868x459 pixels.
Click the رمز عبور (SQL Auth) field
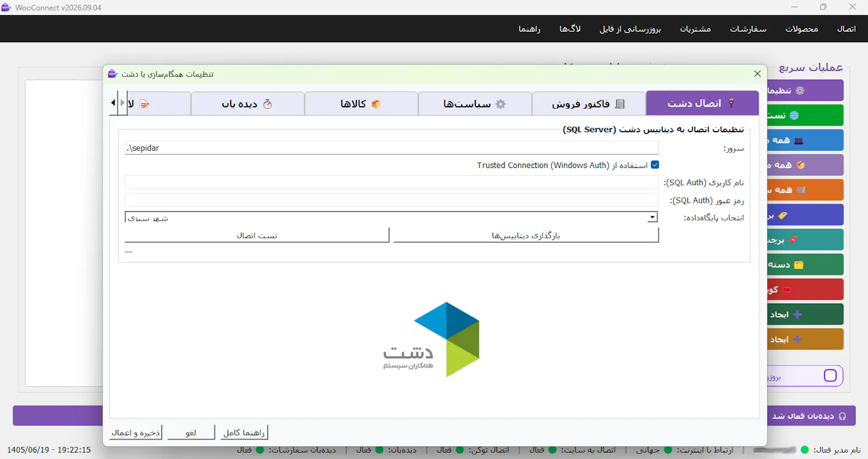[392, 200]
